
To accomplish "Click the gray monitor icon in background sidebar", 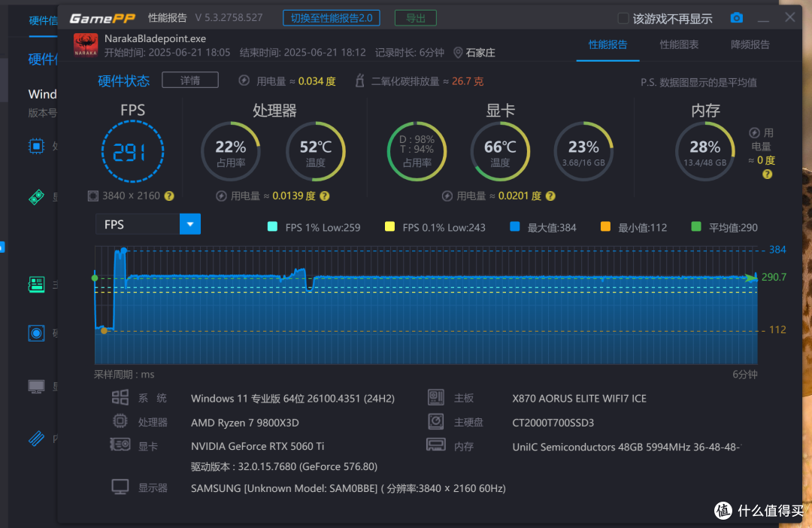I will point(36,387).
